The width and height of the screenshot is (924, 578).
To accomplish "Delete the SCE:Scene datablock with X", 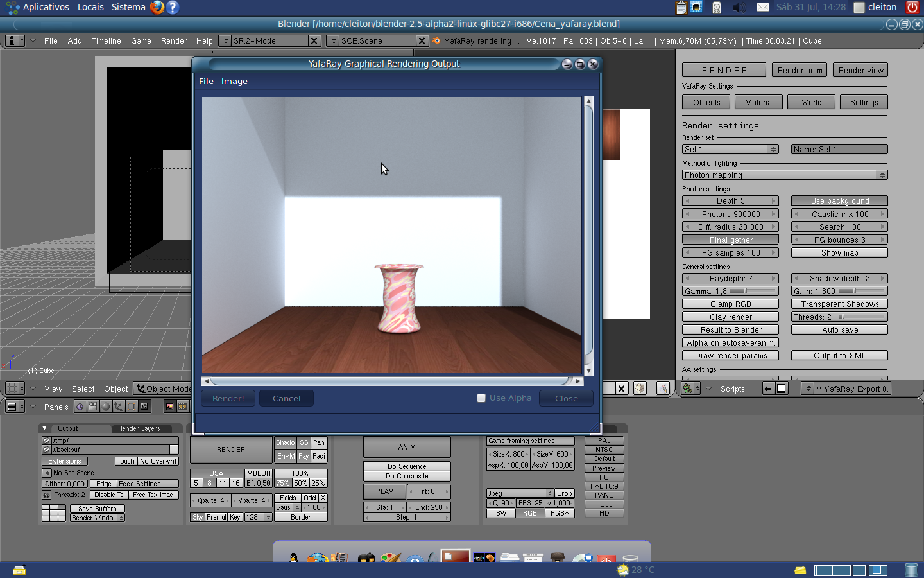I will click(422, 40).
